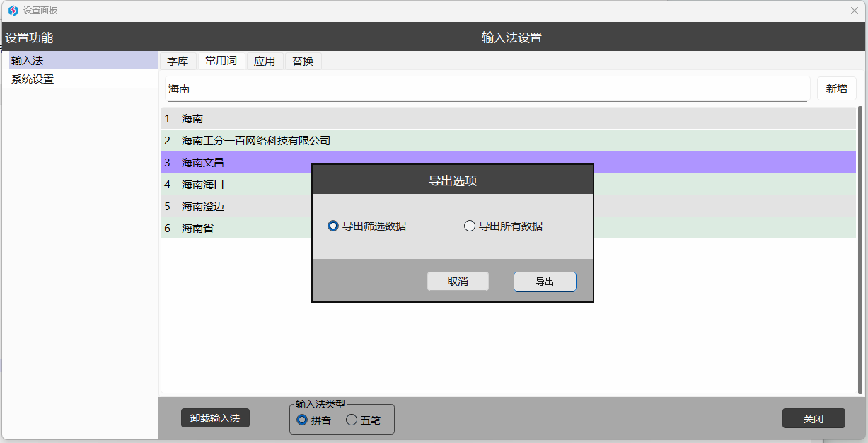Screen dimensions: 868x443
Task: Switch to the 字库 tab
Action: point(178,62)
